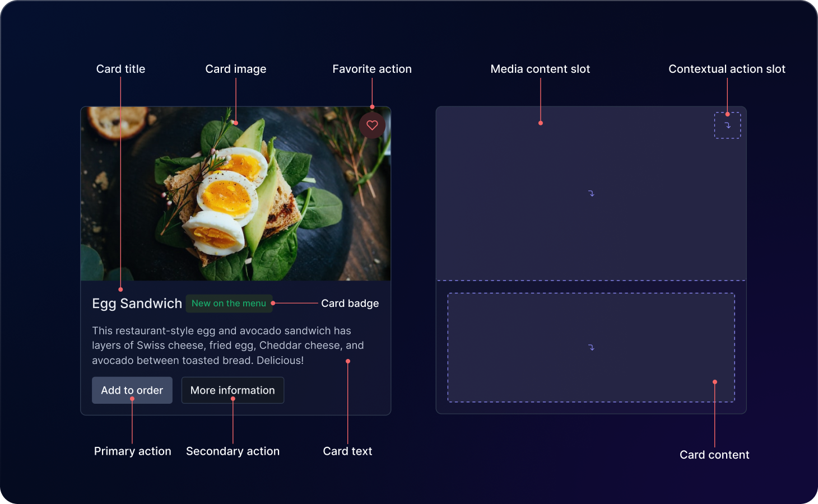Click the Card badge annotation label
This screenshot has width=818, height=504.
(350, 304)
